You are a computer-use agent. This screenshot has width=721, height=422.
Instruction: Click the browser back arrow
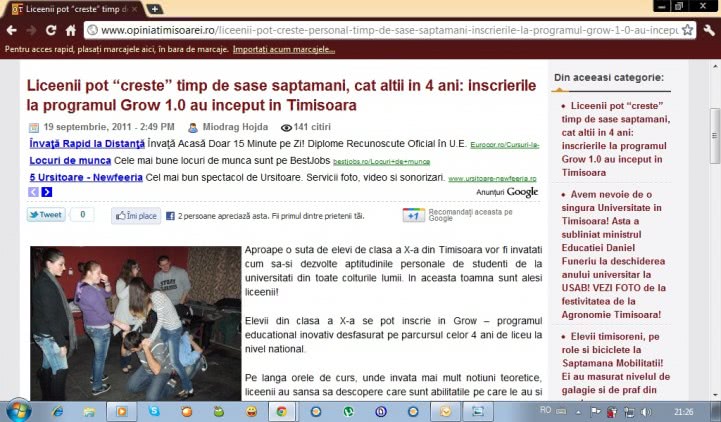click(x=12, y=30)
